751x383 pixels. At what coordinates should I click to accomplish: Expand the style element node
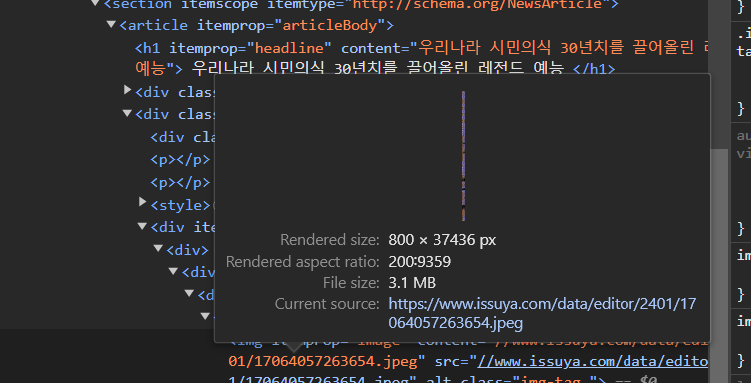coord(143,202)
